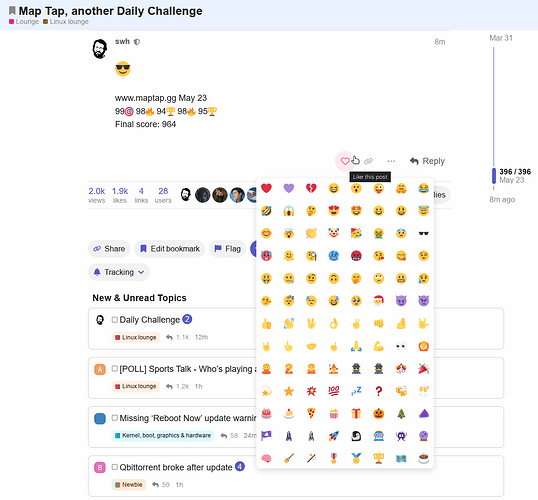Choose the trophy emoji reaction
Viewport: 538px width, 500px height.
click(378, 458)
